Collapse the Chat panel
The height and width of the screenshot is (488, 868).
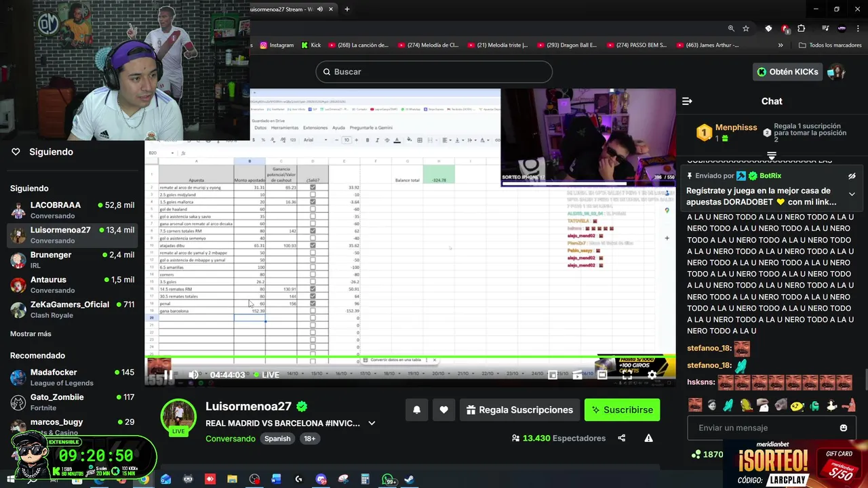pyautogui.click(x=687, y=101)
